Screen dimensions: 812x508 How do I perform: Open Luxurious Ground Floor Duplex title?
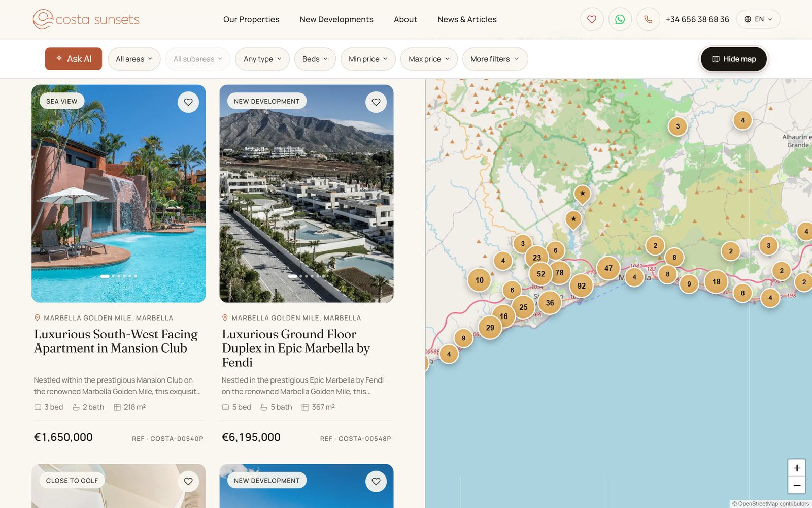(x=296, y=348)
